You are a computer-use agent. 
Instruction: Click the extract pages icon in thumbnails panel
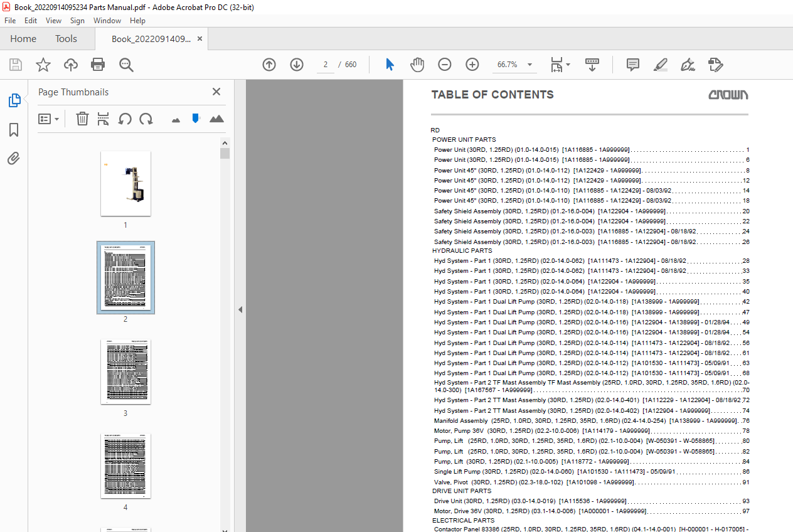tap(104, 119)
